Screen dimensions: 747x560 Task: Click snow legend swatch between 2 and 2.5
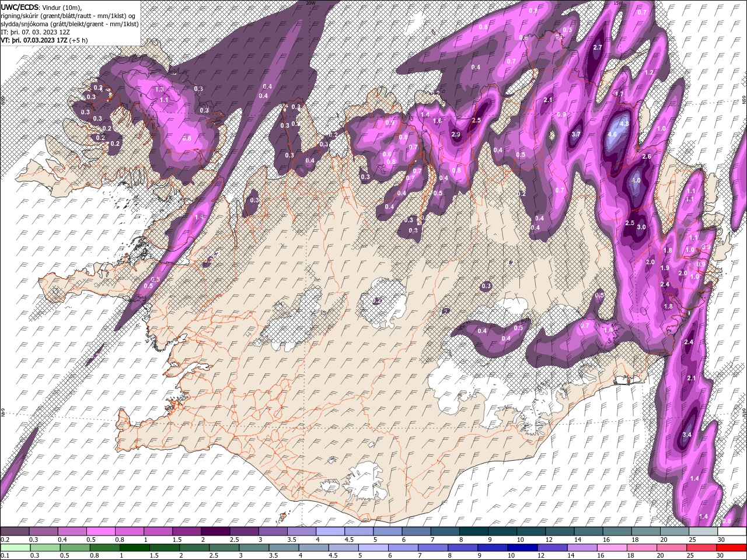(215, 531)
